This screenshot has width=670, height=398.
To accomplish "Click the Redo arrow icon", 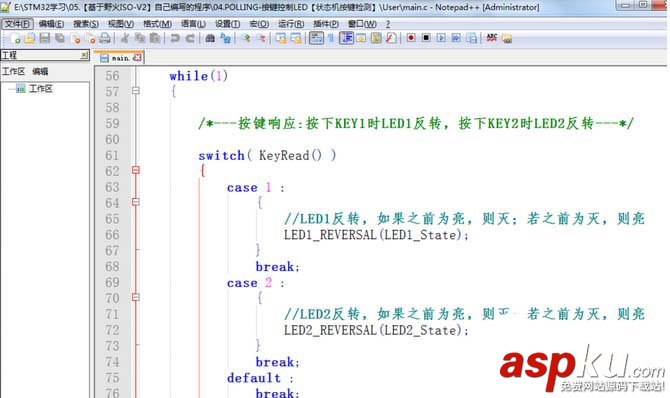I will [190, 38].
